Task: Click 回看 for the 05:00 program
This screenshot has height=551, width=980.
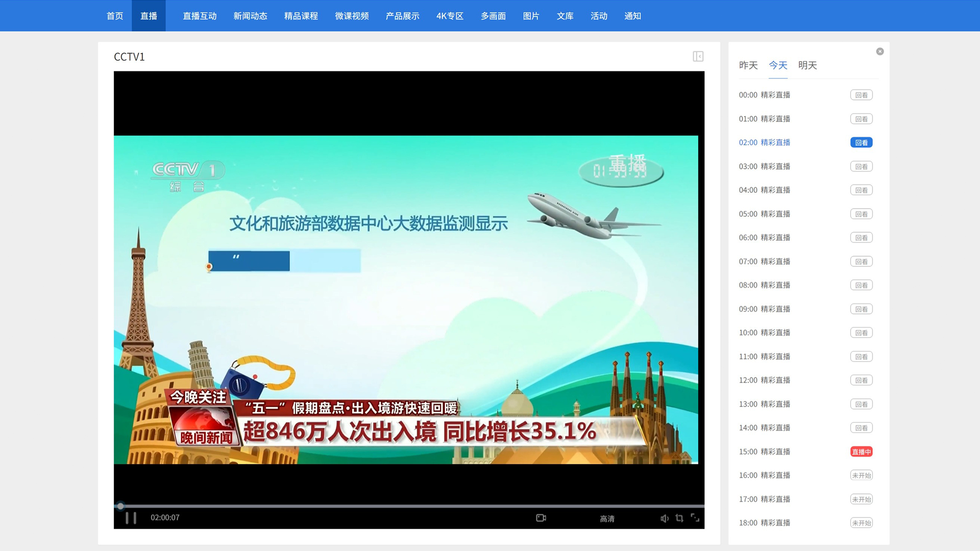Action: tap(862, 214)
